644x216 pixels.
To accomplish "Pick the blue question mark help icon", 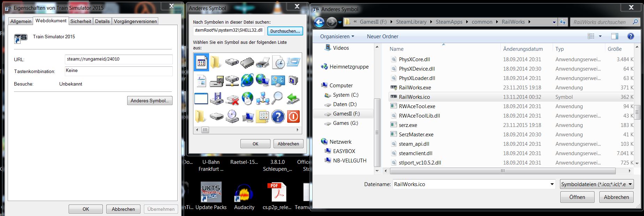I will click(x=278, y=117).
